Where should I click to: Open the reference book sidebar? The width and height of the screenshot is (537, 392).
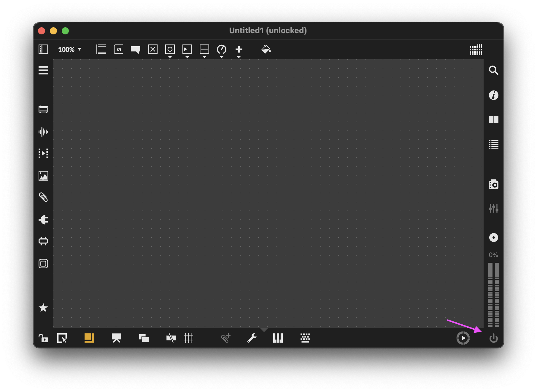(x=493, y=119)
